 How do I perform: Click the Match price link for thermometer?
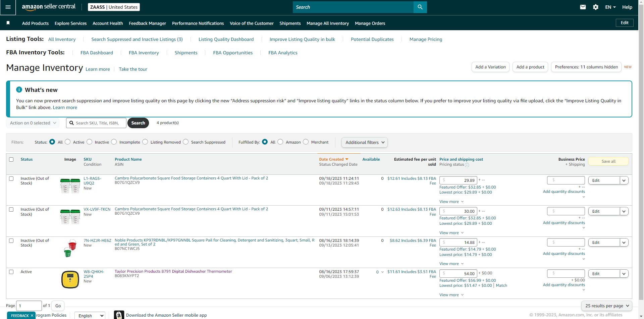click(x=501, y=286)
